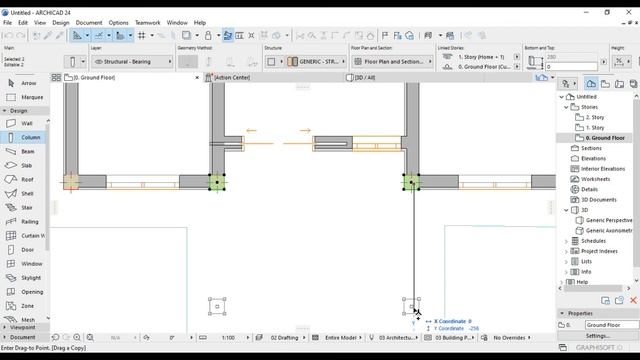Click the tab overview grid icon
This screenshot has height=360, width=640.
coord(56,77)
